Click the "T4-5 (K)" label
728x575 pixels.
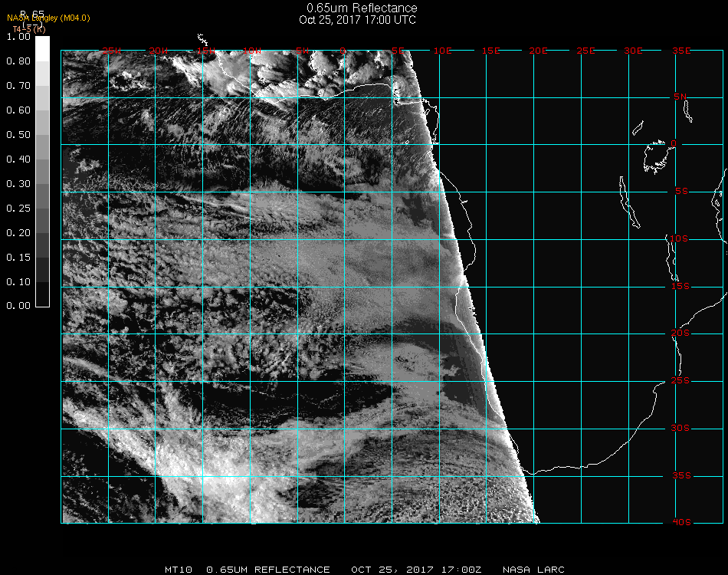coord(29,29)
